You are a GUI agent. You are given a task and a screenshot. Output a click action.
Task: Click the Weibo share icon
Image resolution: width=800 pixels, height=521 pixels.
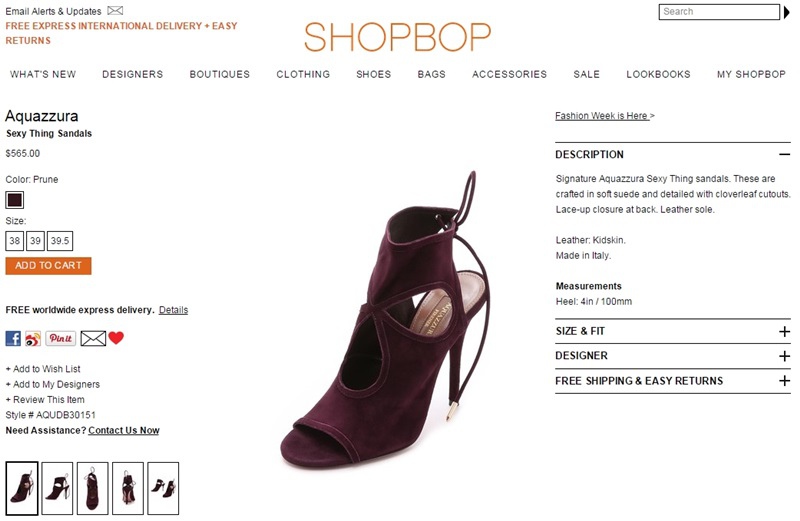(x=33, y=338)
